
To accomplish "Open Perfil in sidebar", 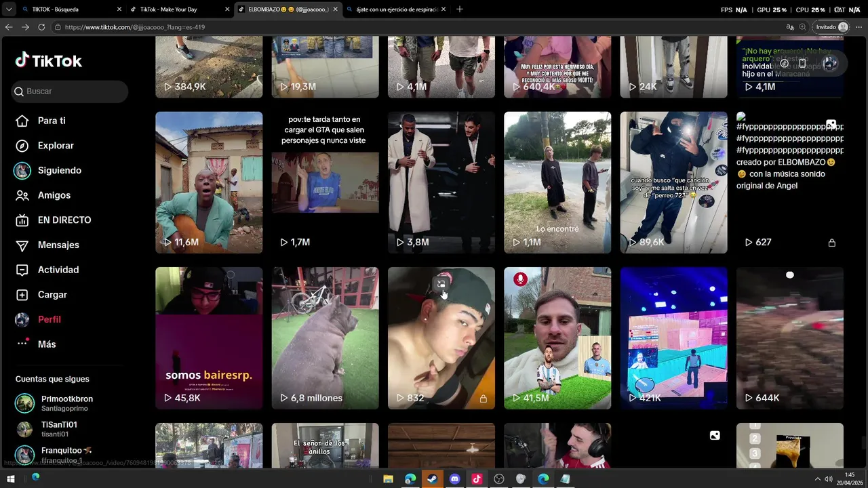I will click(x=50, y=319).
